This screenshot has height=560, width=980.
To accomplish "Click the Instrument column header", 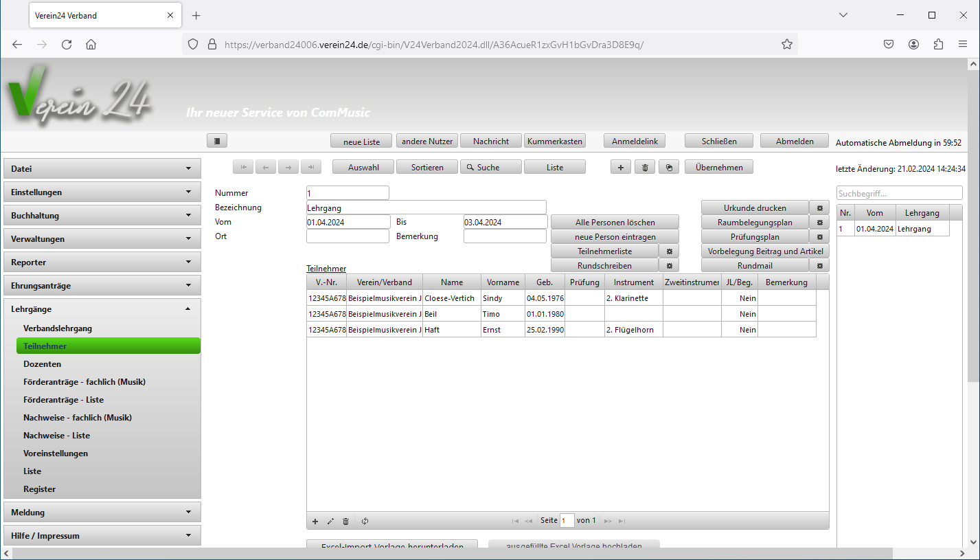I will click(634, 282).
